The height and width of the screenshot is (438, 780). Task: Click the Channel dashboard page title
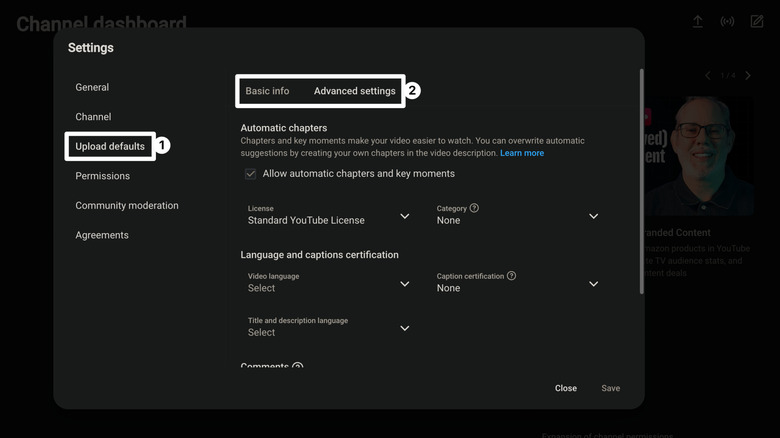point(101,22)
